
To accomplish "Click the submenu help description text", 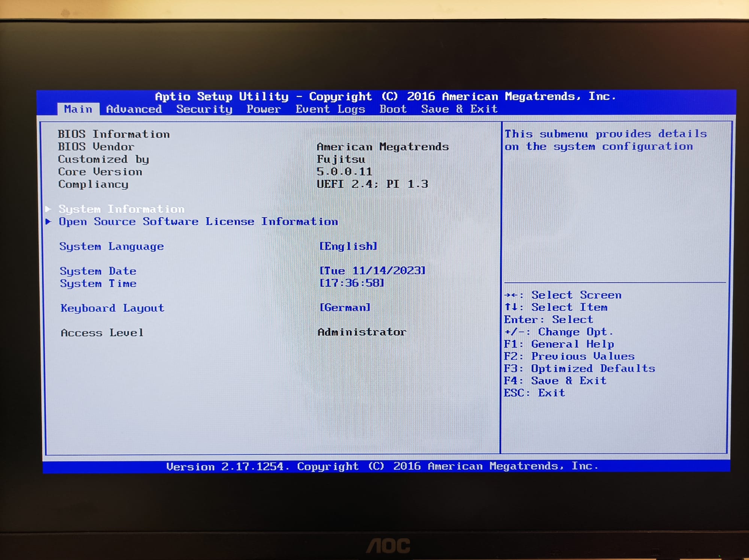I will pos(606,140).
